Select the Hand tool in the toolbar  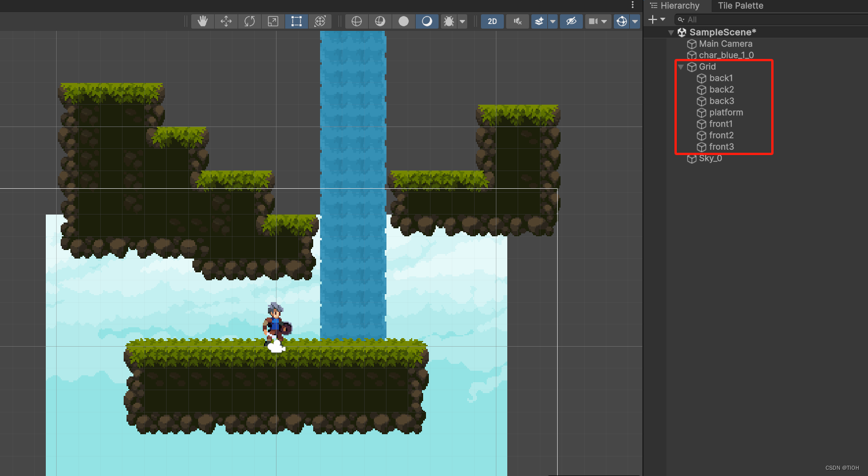[x=202, y=21]
